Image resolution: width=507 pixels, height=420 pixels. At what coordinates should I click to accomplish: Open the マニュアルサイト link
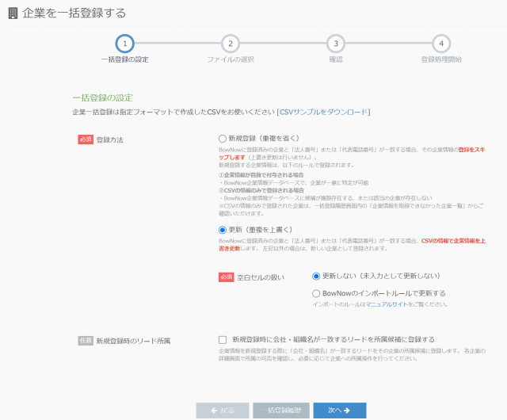(x=387, y=304)
